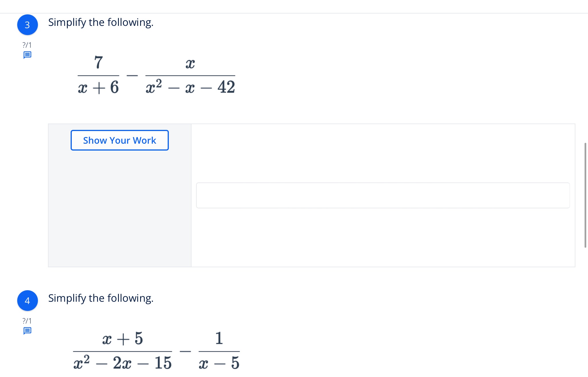Image resolution: width=588 pixels, height=377 pixels.
Task: Select the blue question 4 number badge
Action: point(28,301)
